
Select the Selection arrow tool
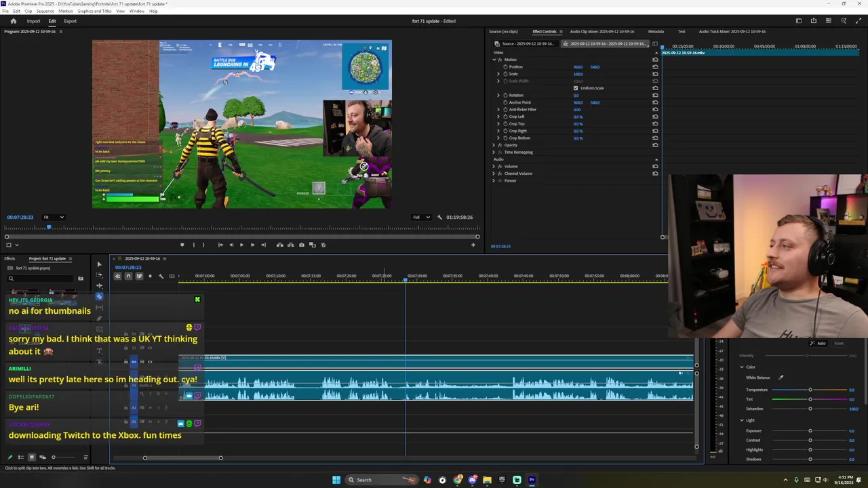99,264
